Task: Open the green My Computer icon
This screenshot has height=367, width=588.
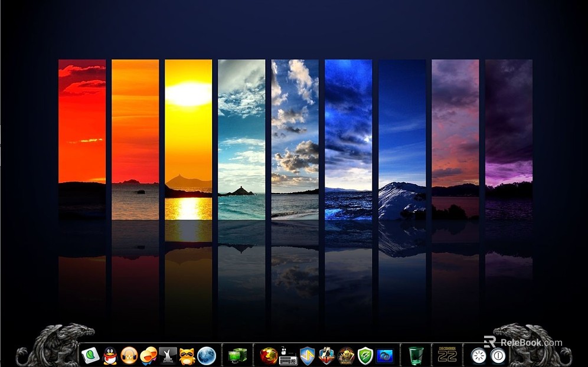Action: (x=237, y=355)
